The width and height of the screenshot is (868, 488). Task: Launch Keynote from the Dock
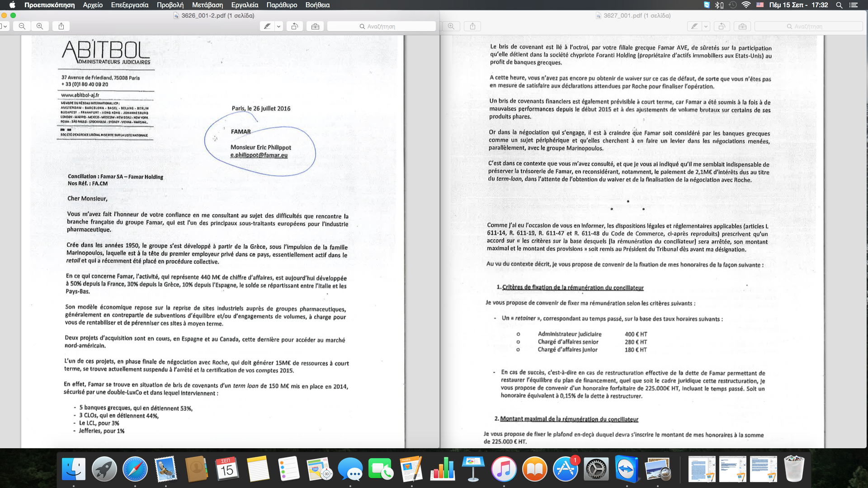click(473, 469)
